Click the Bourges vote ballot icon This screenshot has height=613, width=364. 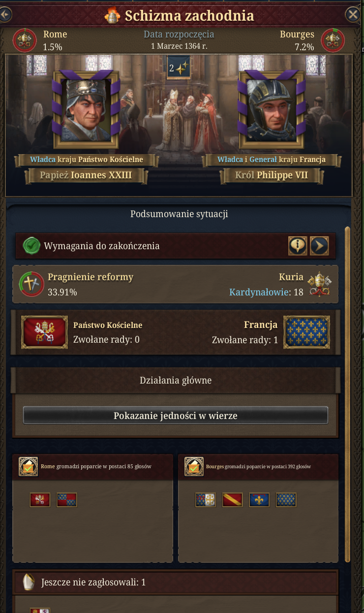194,466
